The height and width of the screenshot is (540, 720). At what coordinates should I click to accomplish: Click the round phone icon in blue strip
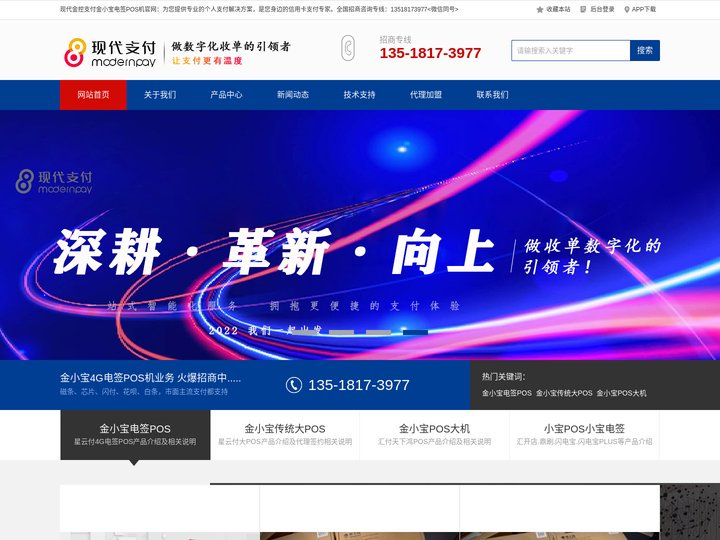(x=294, y=385)
